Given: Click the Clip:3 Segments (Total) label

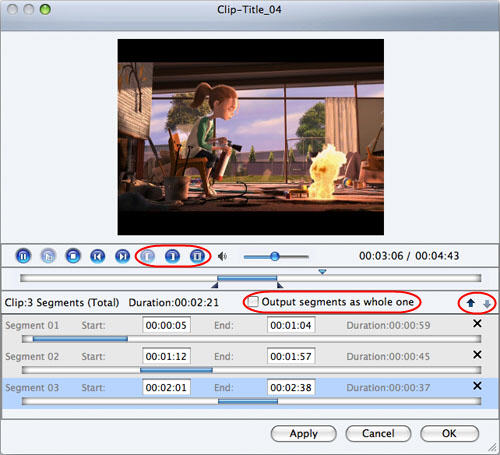Looking at the screenshot, I should pos(62,302).
